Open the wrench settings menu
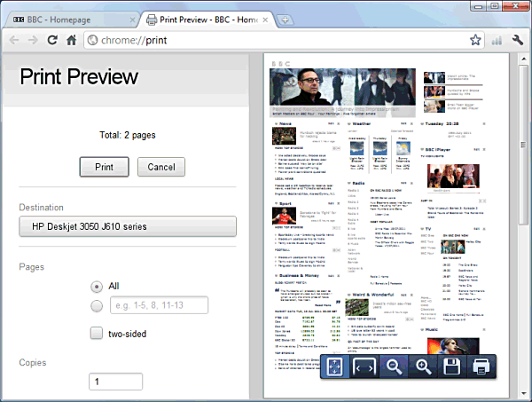532x402 pixels. coord(518,40)
